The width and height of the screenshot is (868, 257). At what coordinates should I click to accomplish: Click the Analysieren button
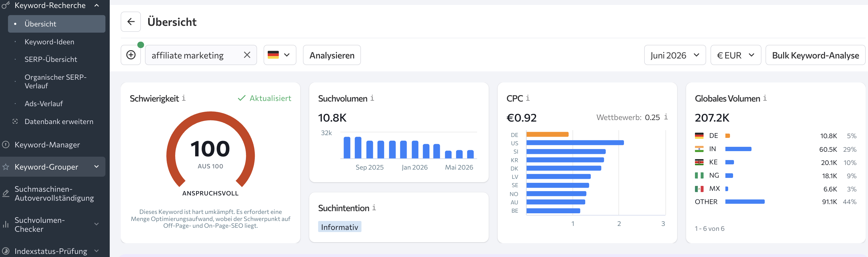click(x=332, y=55)
